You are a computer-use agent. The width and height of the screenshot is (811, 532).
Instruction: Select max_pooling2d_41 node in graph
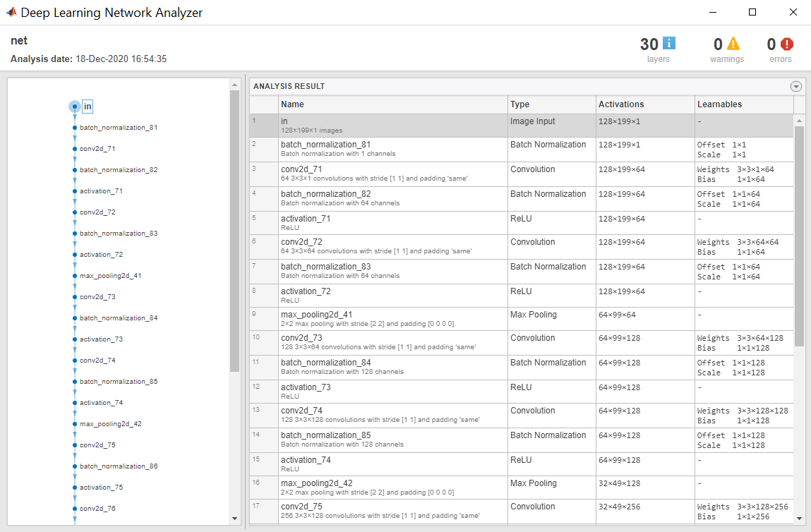[x=110, y=276]
